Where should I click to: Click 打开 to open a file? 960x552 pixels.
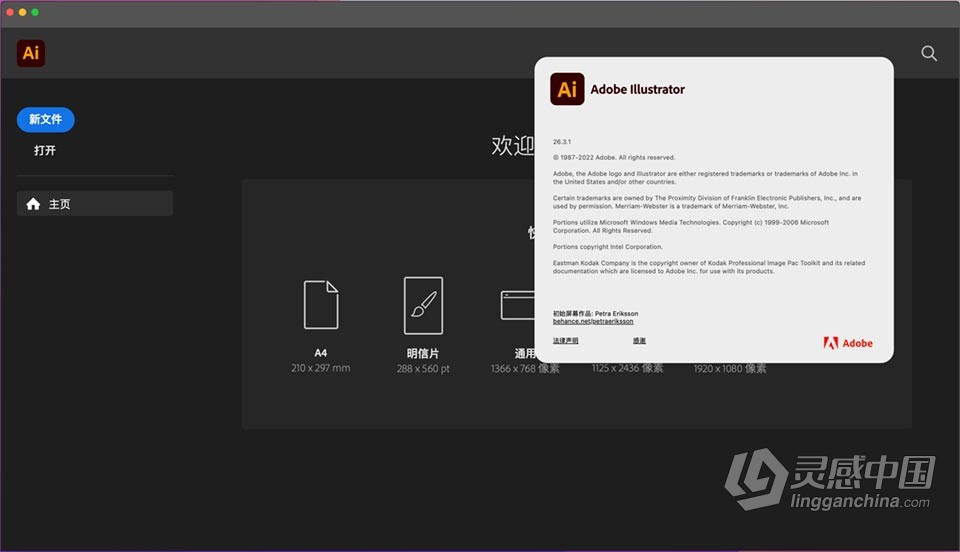[x=45, y=150]
